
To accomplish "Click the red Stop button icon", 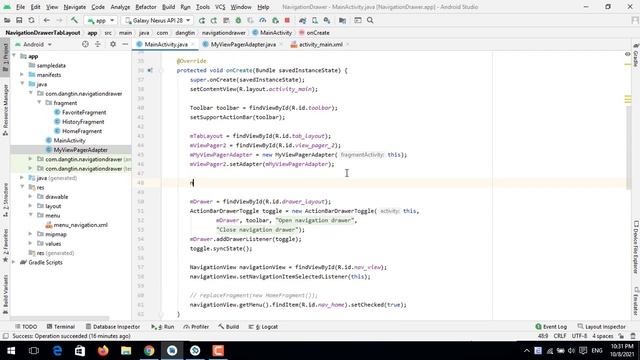I will (287, 20).
